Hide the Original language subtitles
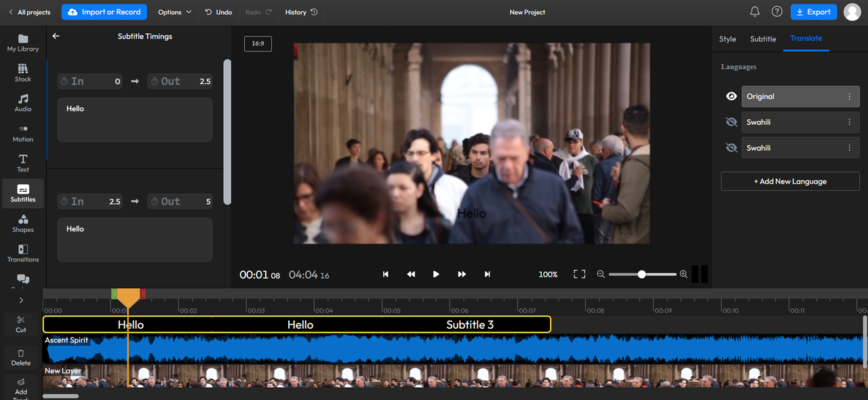This screenshot has height=400, width=868. pyautogui.click(x=731, y=96)
